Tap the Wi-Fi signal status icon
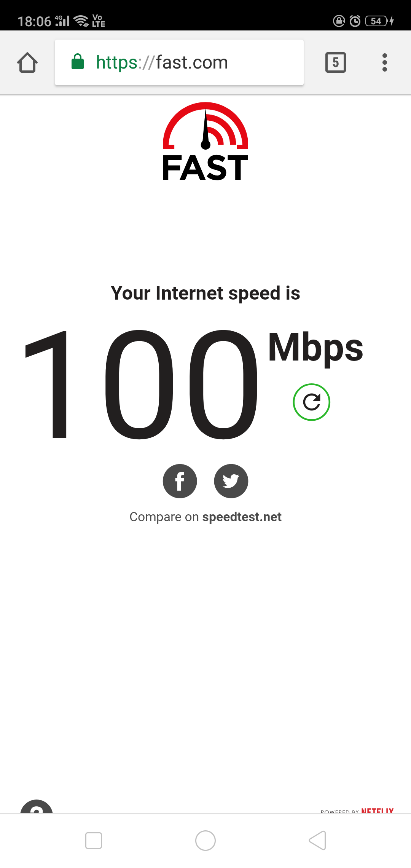 (81, 21)
